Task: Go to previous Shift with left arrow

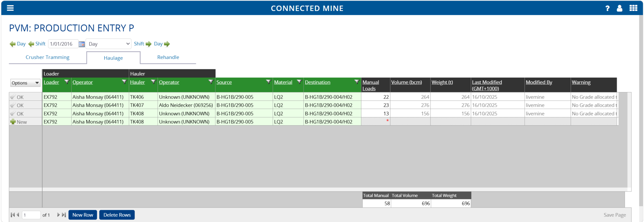Action: coord(31,44)
